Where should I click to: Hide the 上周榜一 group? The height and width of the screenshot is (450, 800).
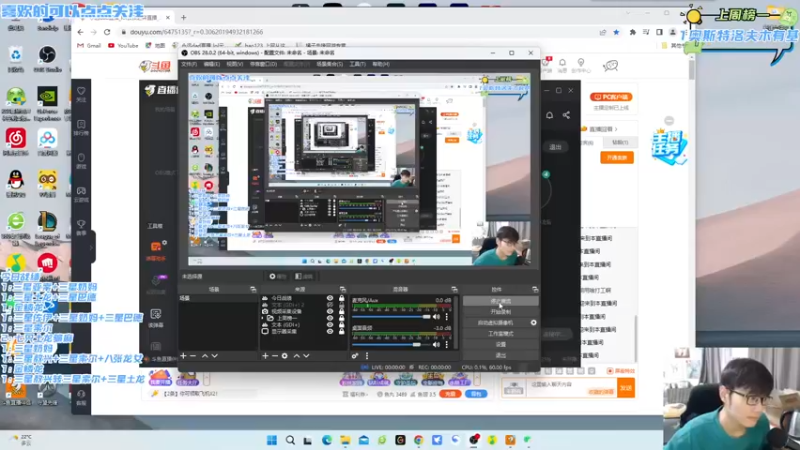tap(330, 318)
